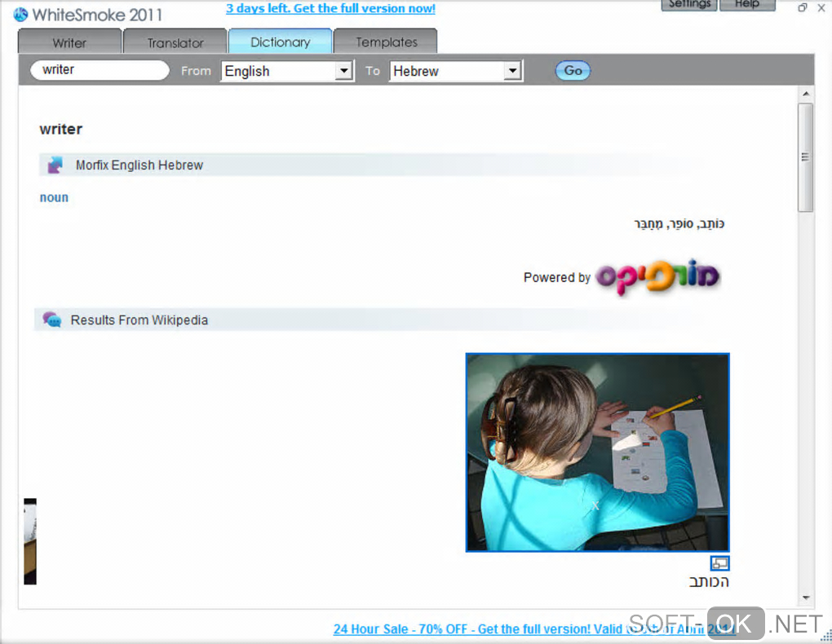The height and width of the screenshot is (644, 832).
Task: Click the scroll down arrow
Action: click(805, 598)
